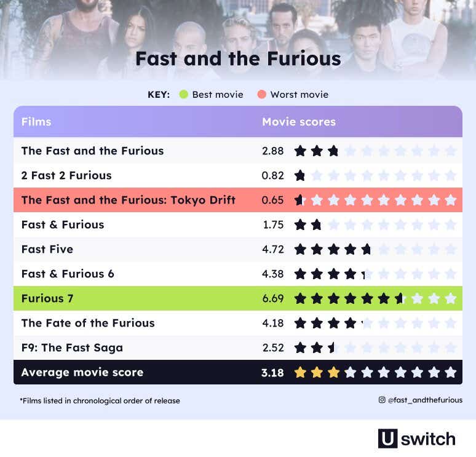The image size is (476, 457).
Task: Select the Movie scores column header
Action: [299, 122]
